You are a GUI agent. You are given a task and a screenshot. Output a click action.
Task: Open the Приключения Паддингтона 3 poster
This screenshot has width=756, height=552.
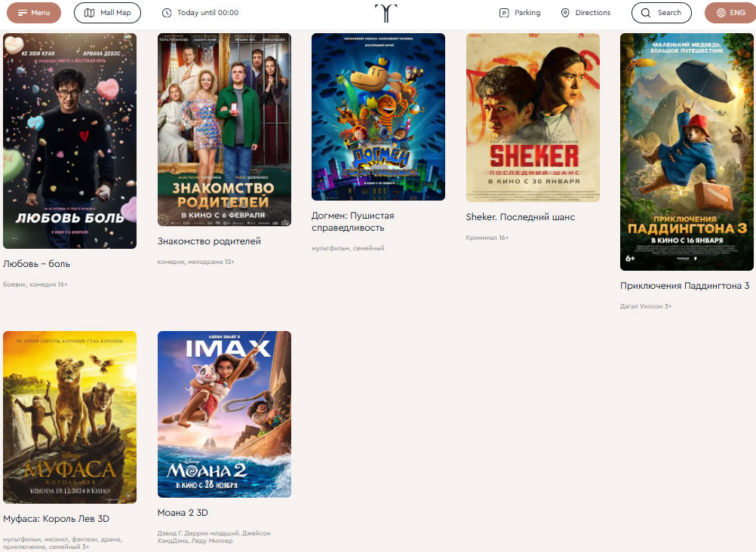687,152
